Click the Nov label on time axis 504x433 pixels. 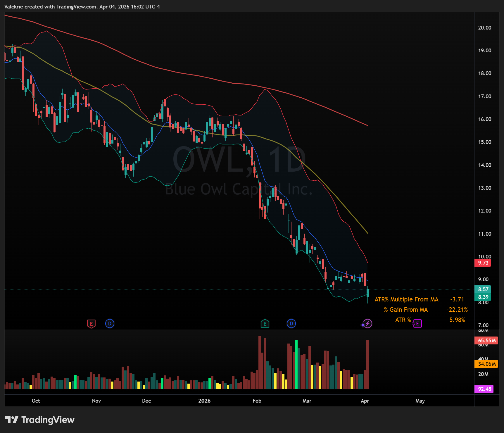(x=96, y=401)
